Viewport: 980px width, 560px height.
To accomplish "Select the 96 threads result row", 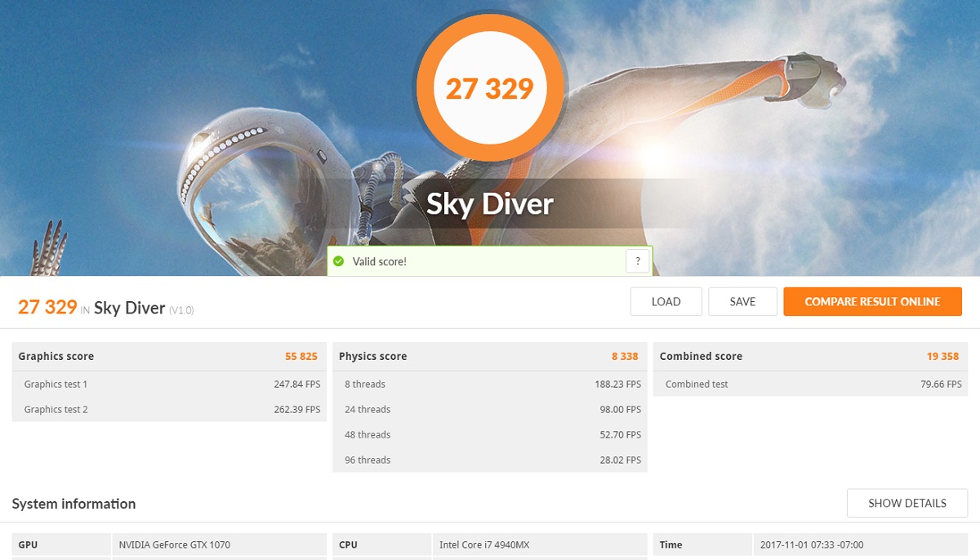I will (489, 460).
